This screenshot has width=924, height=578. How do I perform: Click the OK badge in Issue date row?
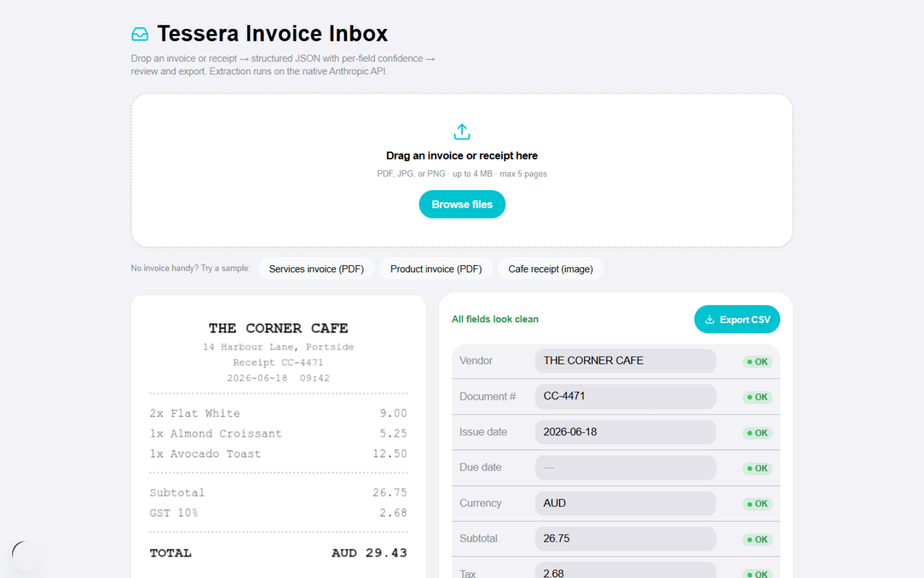coord(757,433)
